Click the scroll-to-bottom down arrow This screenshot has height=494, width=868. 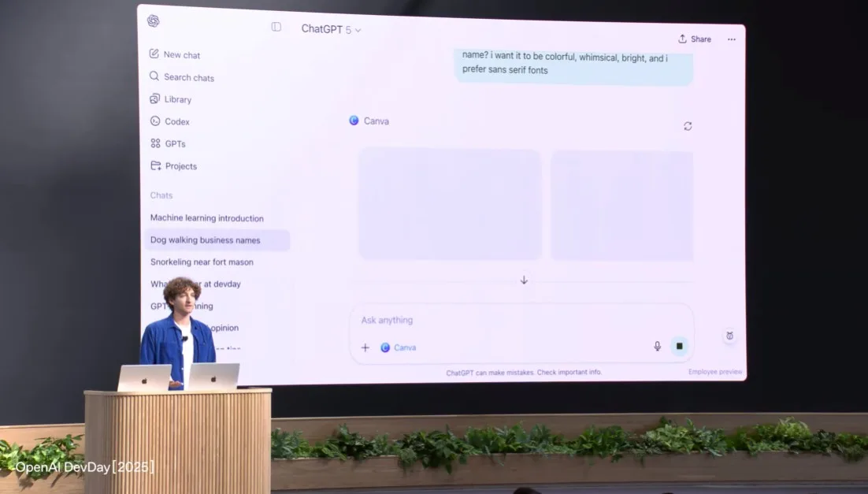click(524, 280)
